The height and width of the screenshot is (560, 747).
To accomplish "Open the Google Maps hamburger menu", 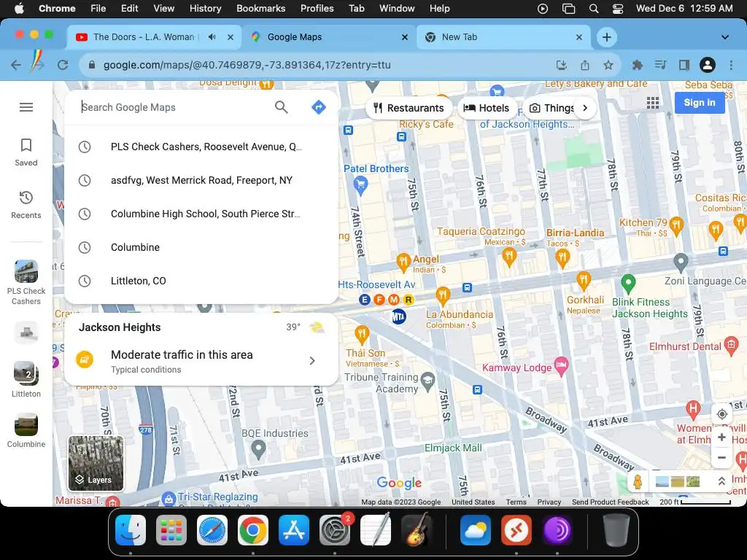I will pyautogui.click(x=26, y=107).
